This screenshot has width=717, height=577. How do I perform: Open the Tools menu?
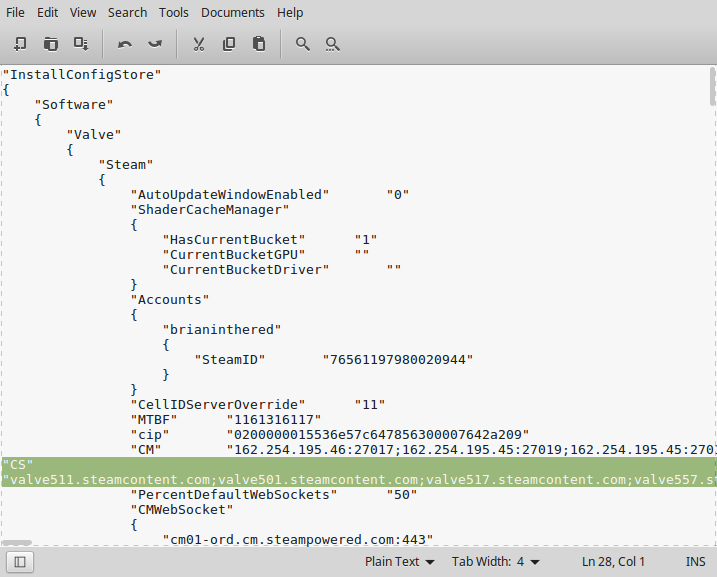click(174, 12)
